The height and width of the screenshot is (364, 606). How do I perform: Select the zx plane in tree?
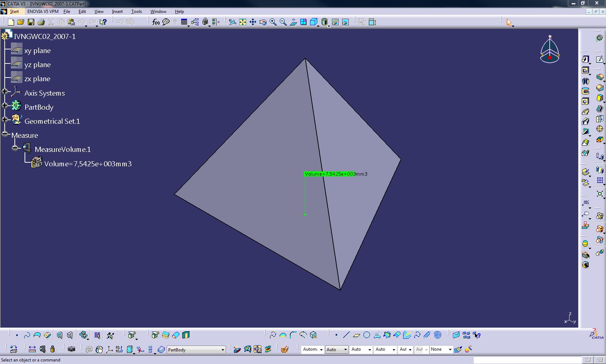37,79
